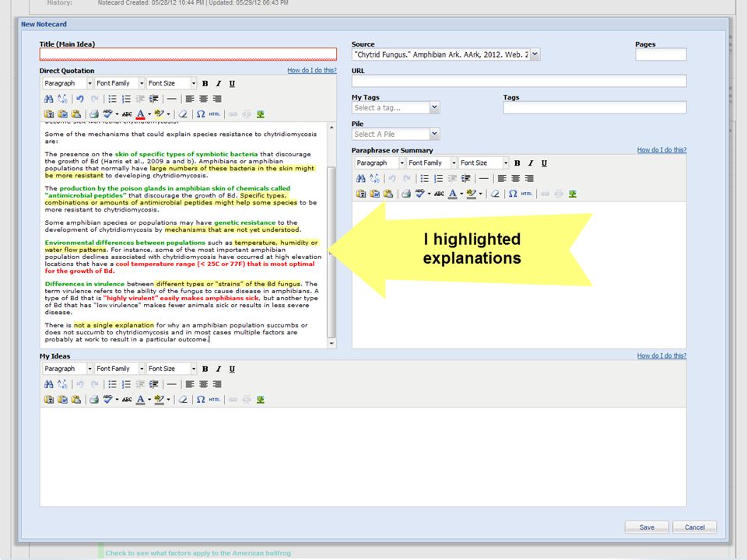Undo last edit in Direct Quotation editor

point(80,99)
